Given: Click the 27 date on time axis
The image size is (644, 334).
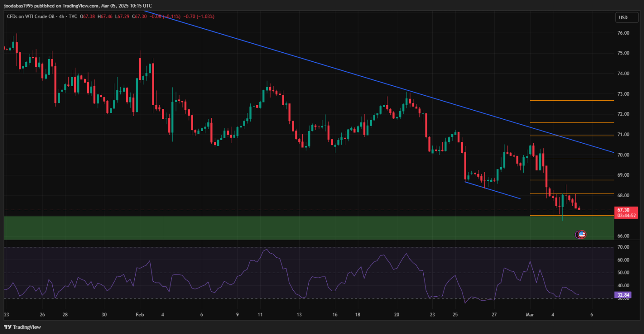Looking at the screenshot, I should 494,314.
